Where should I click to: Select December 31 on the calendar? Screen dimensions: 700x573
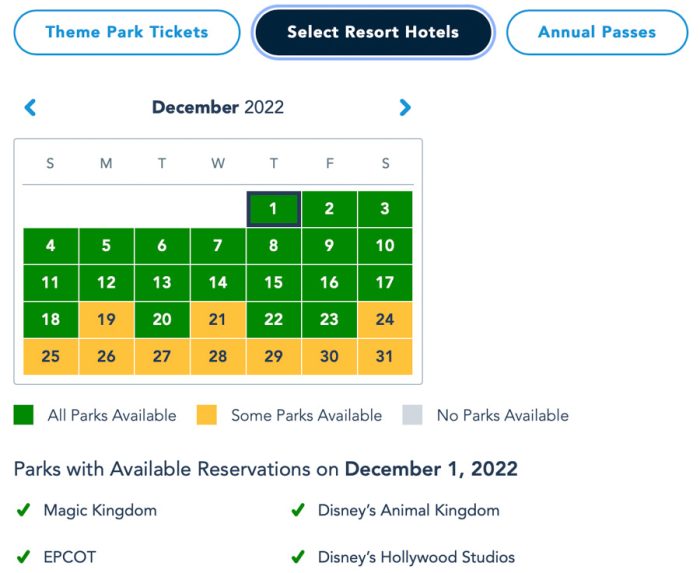click(x=385, y=357)
